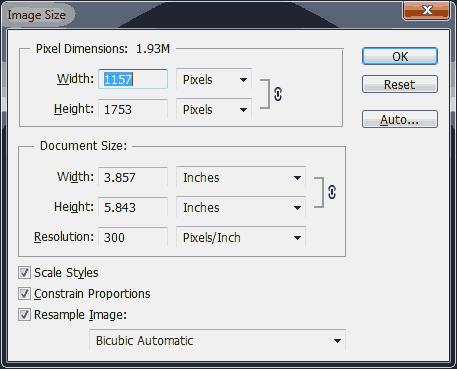Screen dimensions: 457x369
Task: Open document Width Inches dropdown
Action: click(x=241, y=177)
